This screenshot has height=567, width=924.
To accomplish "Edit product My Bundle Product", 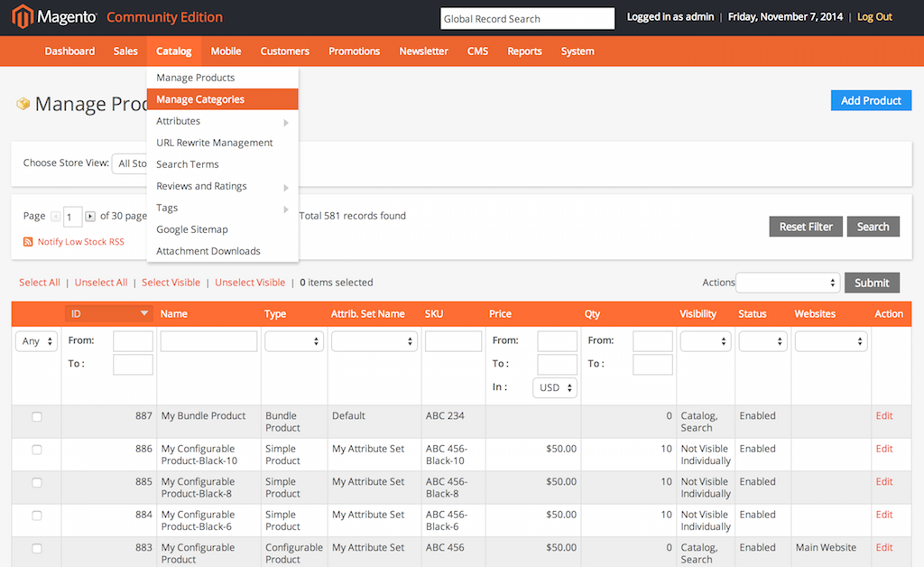I will [x=884, y=415].
